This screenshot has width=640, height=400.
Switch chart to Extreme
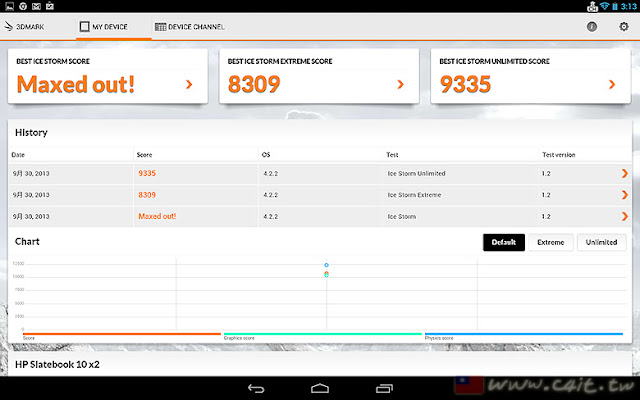point(551,242)
